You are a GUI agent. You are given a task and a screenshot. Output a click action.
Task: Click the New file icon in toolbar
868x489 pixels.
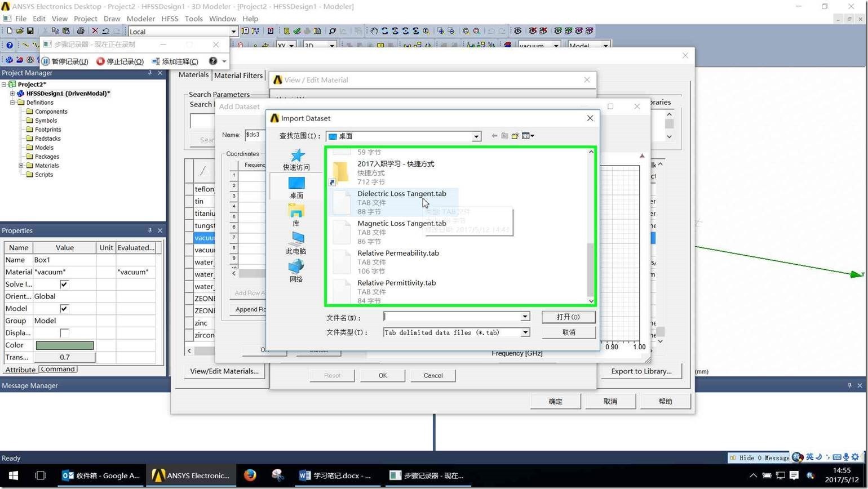coord(8,31)
